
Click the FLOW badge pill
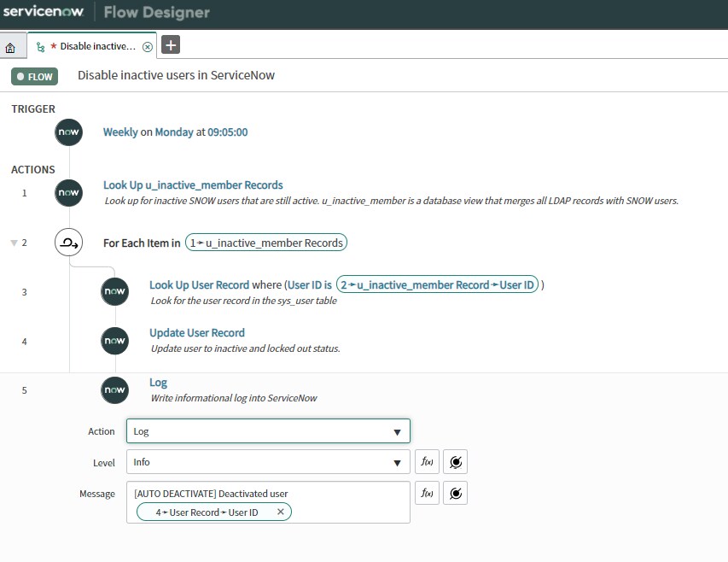pos(33,76)
